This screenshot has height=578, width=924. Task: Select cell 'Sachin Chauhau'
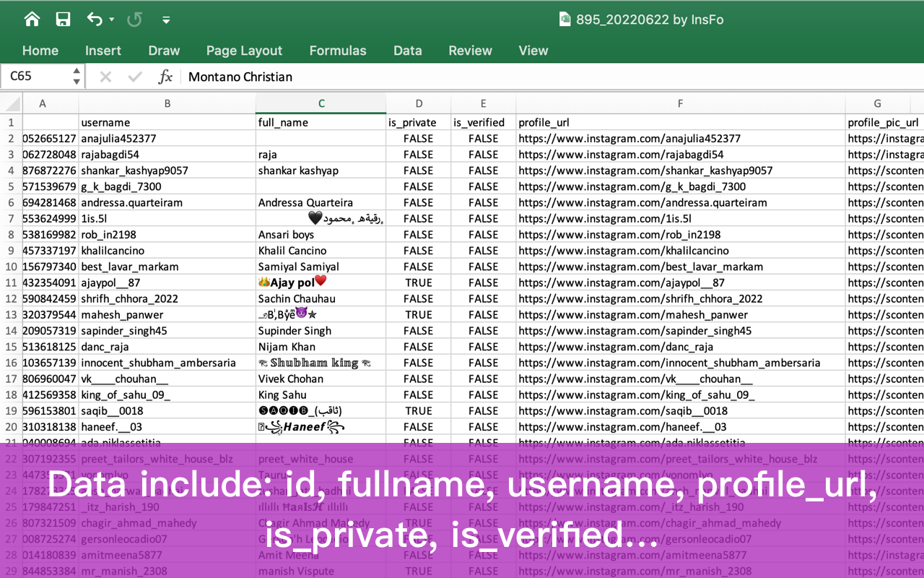[x=321, y=298]
